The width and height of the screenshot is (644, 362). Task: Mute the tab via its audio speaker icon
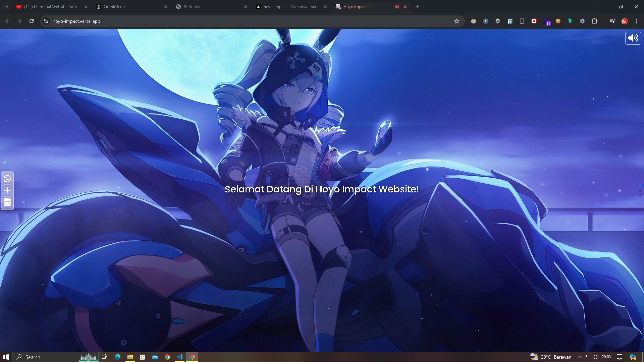[x=397, y=7]
